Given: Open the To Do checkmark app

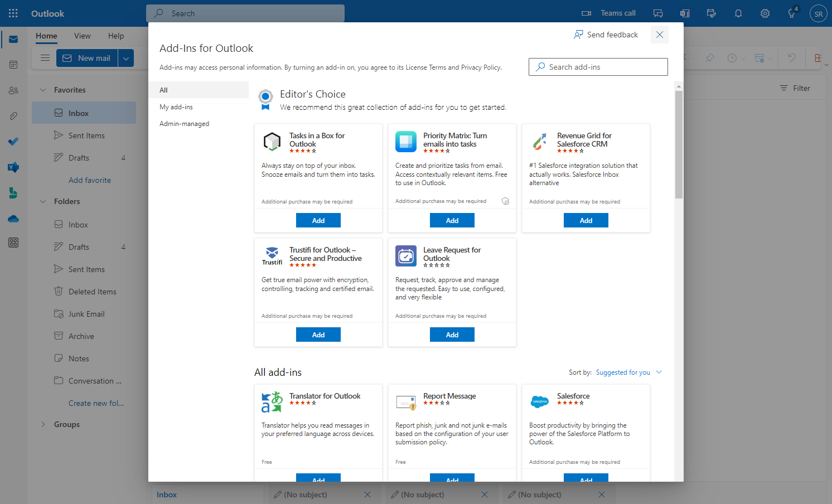Looking at the screenshot, I should (x=13, y=142).
